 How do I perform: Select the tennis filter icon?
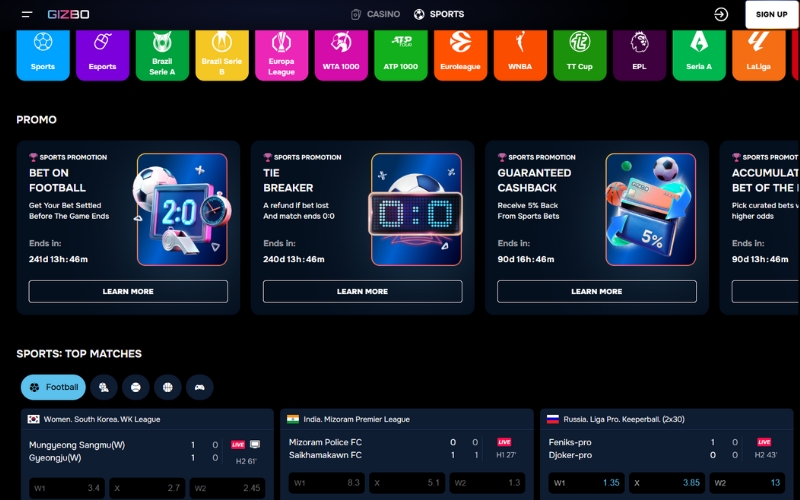pos(104,387)
